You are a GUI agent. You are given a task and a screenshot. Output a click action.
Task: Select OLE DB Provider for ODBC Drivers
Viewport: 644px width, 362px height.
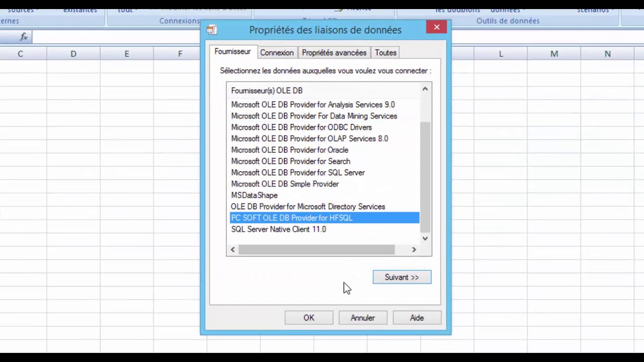[x=301, y=127]
